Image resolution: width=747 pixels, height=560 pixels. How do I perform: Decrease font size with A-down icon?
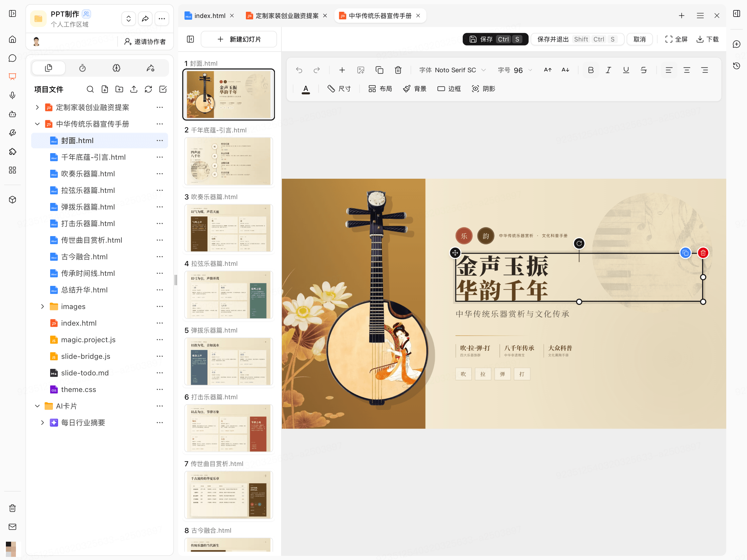[565, 70]
